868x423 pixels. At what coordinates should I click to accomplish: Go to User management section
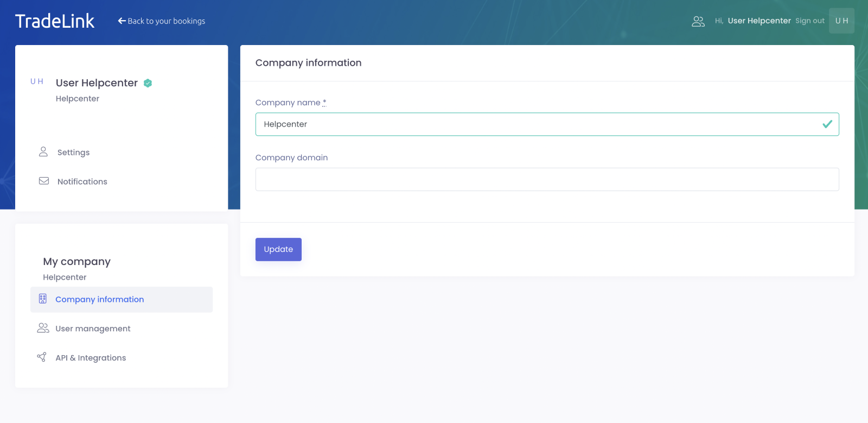(93, 329)
